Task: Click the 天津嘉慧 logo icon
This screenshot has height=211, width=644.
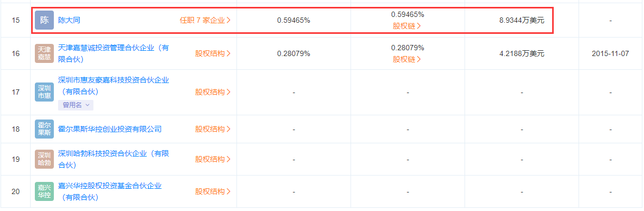Action: tap(44, 53)
